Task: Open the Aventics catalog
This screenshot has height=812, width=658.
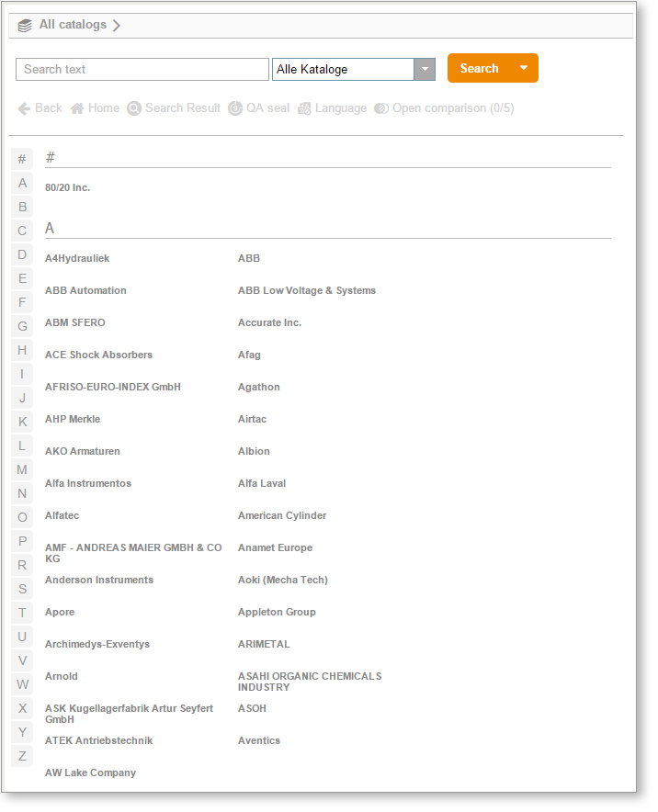Action: click(x=259, y=740)
